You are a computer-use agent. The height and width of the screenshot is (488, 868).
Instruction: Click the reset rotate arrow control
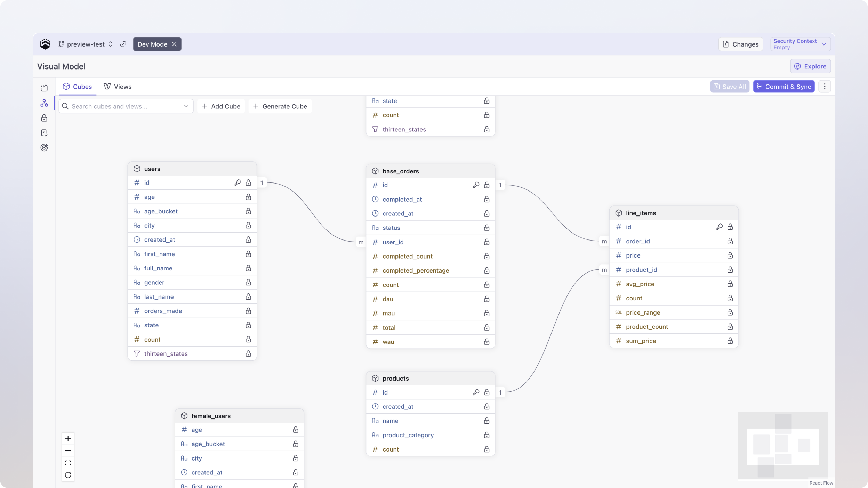click(x=68, y=475)
